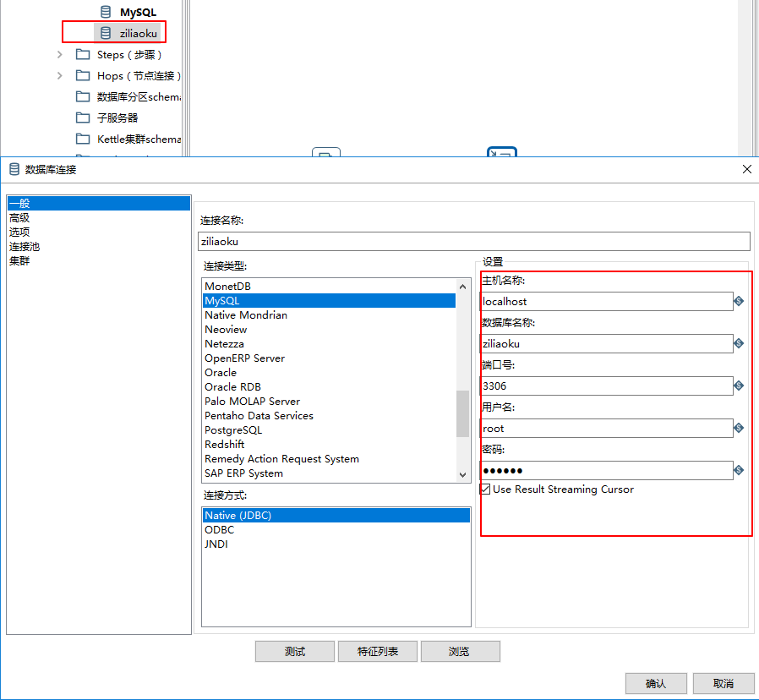The height and width of the screenshot is (700, 759).
Task: Select OpenERP Server connection type
Action: 329,358
